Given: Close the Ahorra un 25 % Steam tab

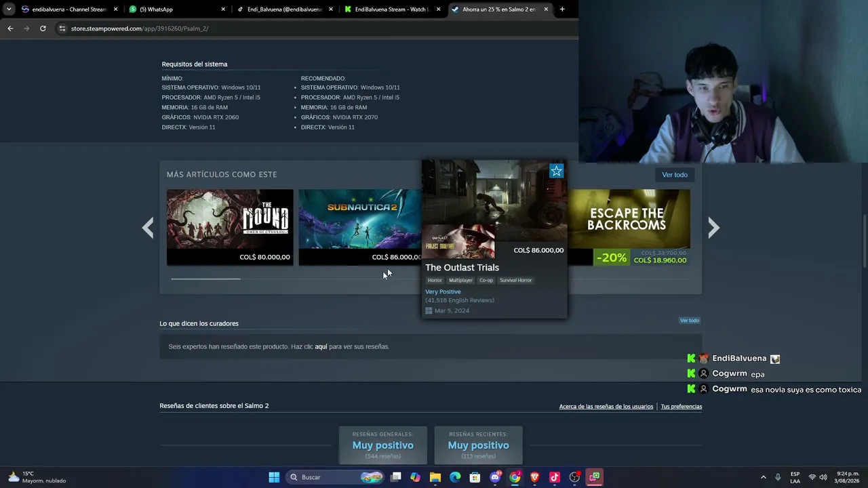Looking at the screenshot, I should [x=546, y=9].
